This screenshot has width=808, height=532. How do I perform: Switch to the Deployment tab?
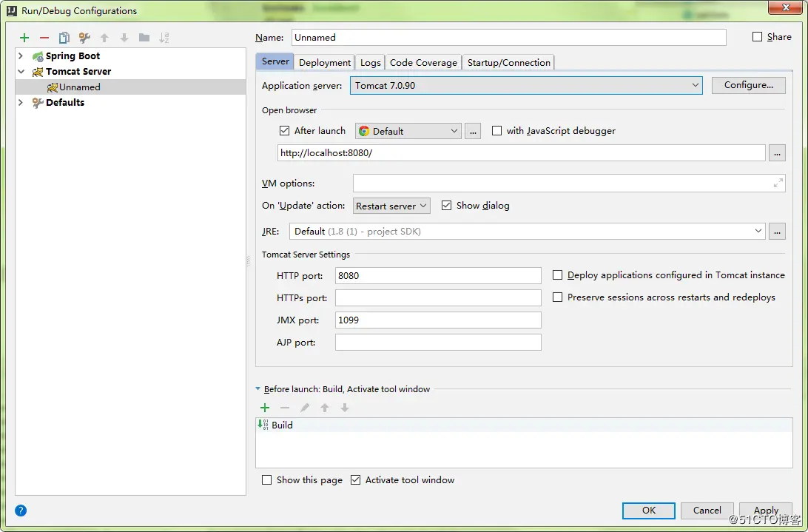325,62
